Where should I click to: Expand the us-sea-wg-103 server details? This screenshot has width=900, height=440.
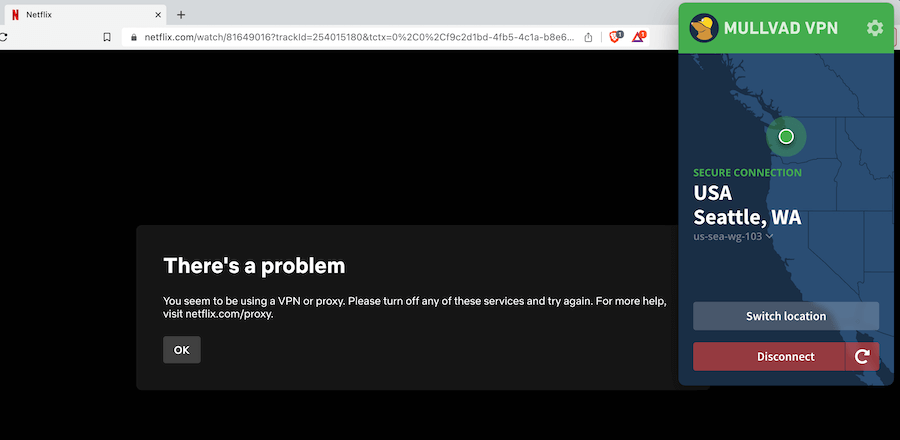tap(733, 236)
